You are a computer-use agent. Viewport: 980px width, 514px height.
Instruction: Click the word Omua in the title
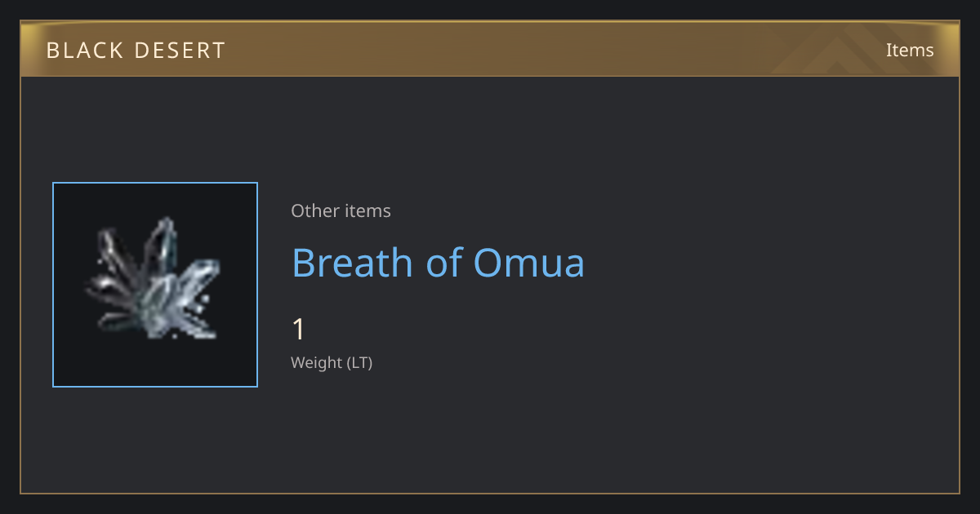coord(529,263)
